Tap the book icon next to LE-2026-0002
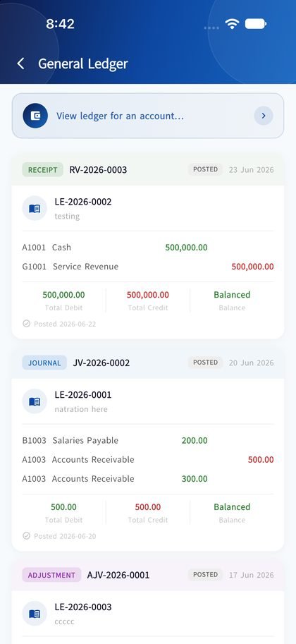This screenshot has width=296, height=644. (x=35, y=208)
